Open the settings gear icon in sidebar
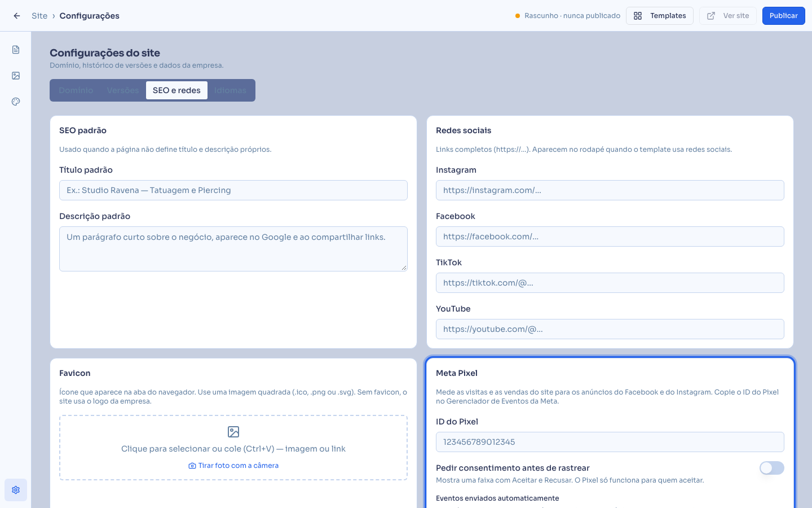 pos(16,490)
